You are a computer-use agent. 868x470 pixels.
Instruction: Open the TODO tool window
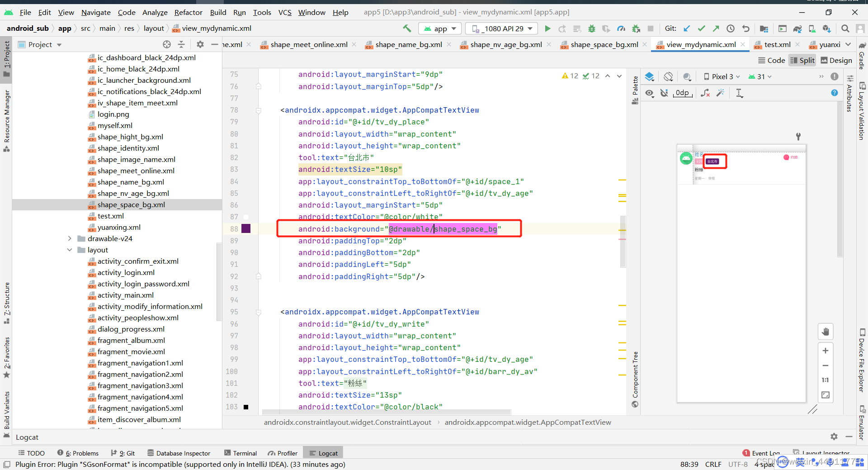tap(31, 453)
